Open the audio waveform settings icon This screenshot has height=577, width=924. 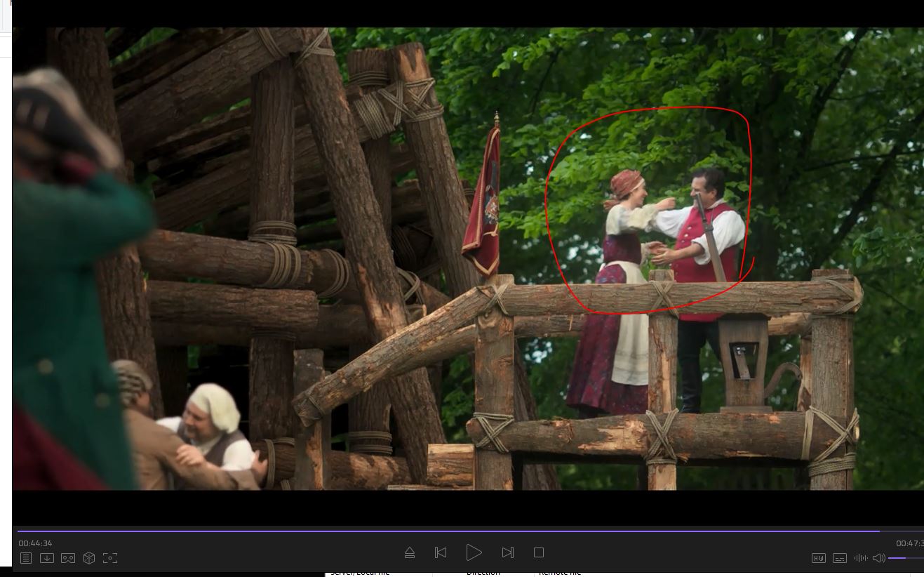[x=860, y=558]
